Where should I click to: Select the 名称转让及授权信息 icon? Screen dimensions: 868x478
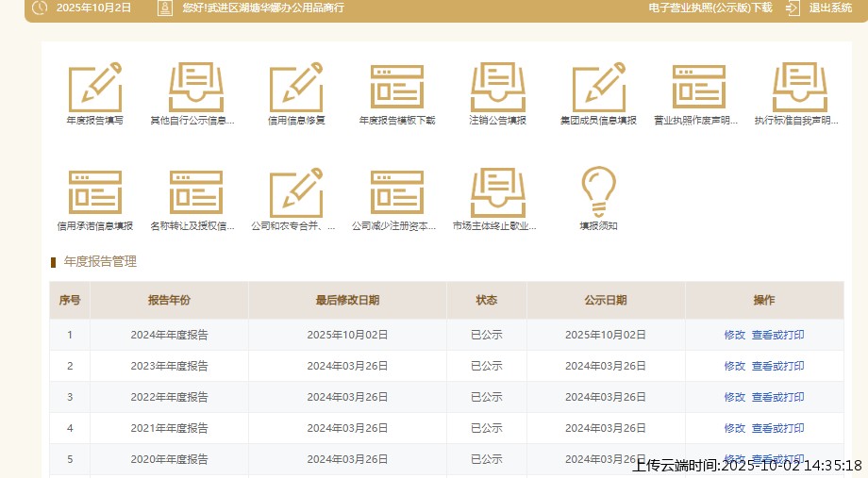tap(195, 194)
